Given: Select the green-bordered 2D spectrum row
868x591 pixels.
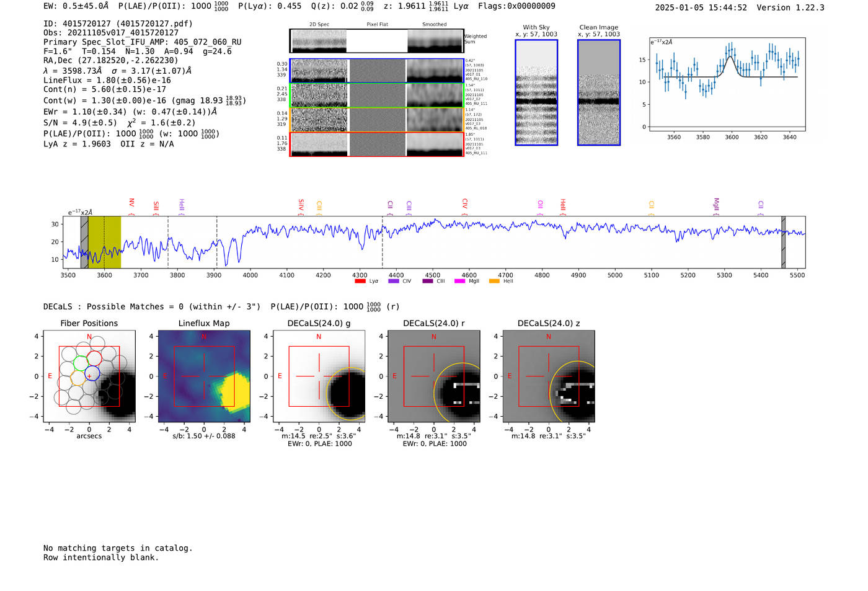Looking at the screenshot, I should tap(376, 96).
